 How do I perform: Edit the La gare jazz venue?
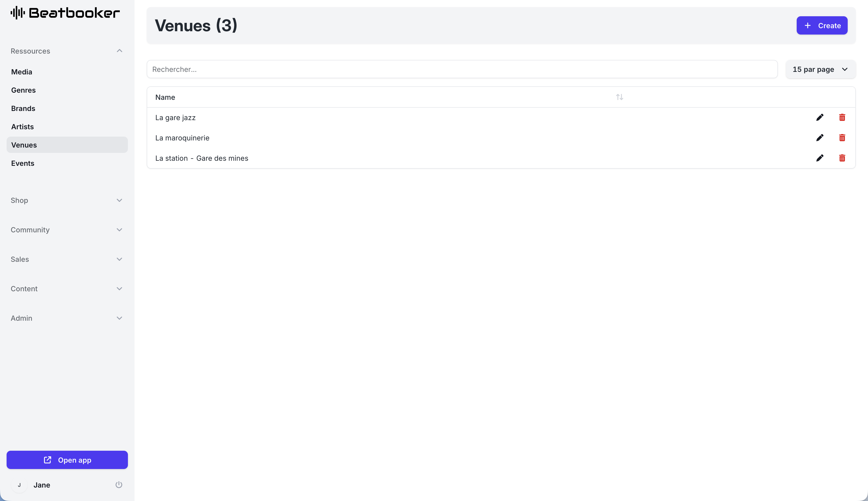click(x=820, y=117)
